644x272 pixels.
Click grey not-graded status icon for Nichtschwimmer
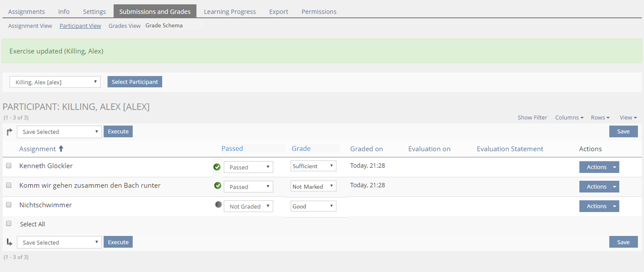[218, 204]
